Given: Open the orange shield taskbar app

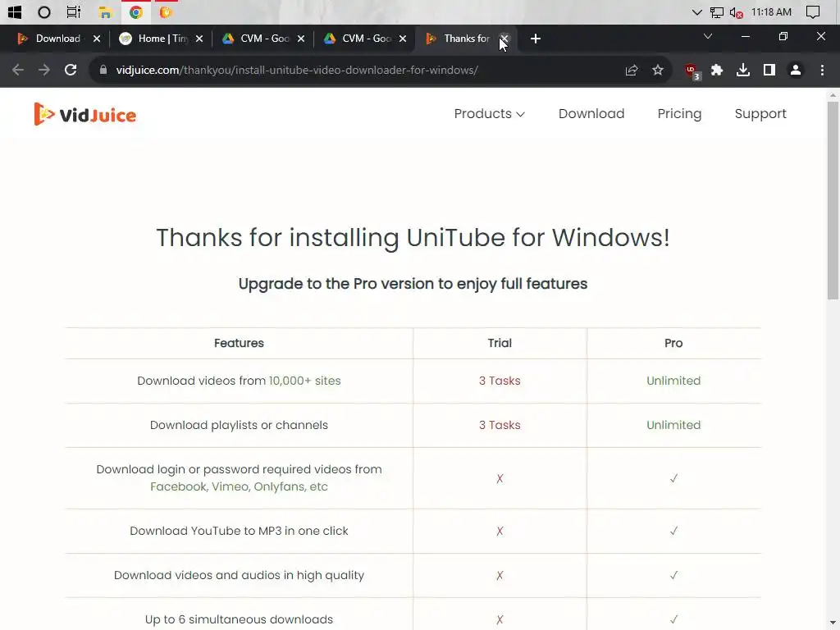Looking at the screenshot, I should tap(166, 11).
